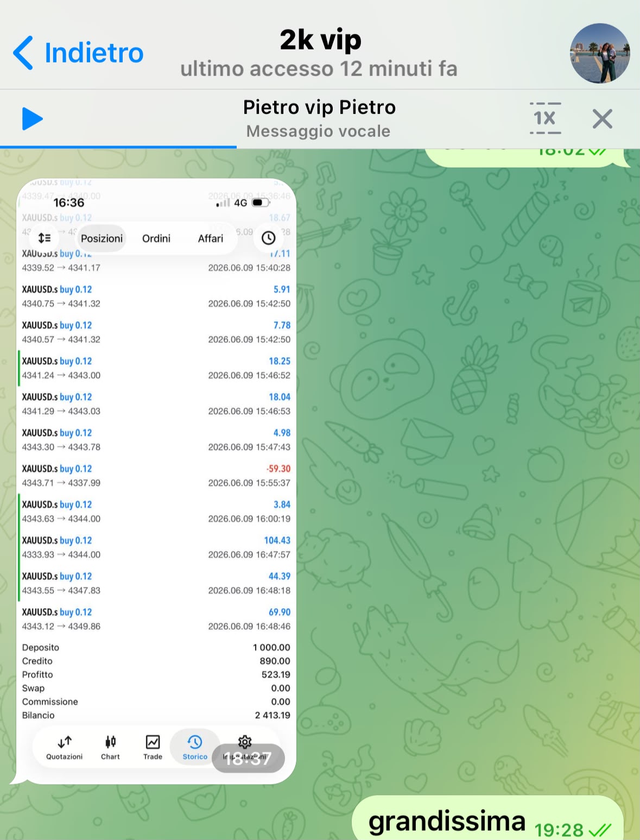The image size is (640, 840).
Task: Tap the Storico history icon
Action: [x=195, y=748]
